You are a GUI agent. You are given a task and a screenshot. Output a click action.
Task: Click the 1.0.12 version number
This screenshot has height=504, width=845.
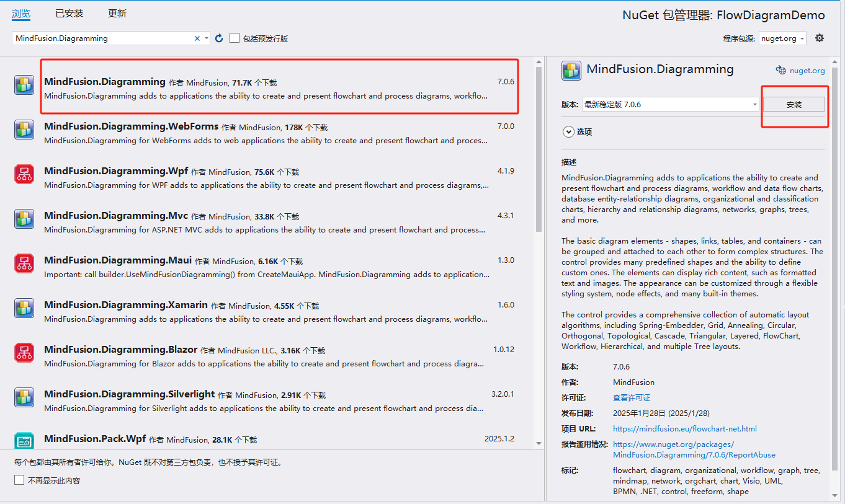point(504,350)
